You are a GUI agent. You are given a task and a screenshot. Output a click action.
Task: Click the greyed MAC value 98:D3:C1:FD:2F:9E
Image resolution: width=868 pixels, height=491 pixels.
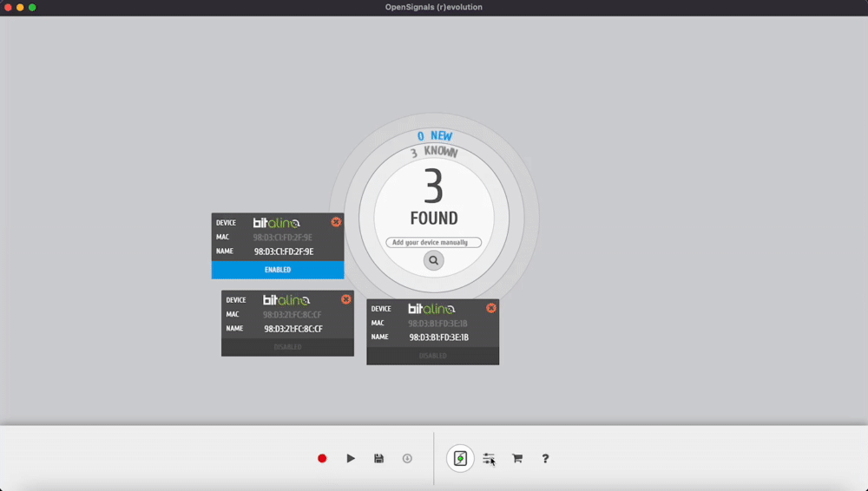(x=283, y=238)
